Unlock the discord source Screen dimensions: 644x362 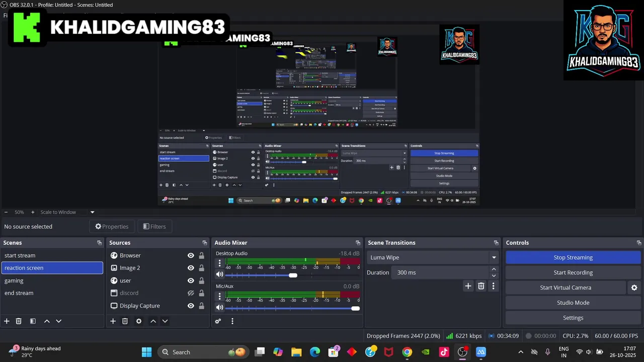pos(201,293)
